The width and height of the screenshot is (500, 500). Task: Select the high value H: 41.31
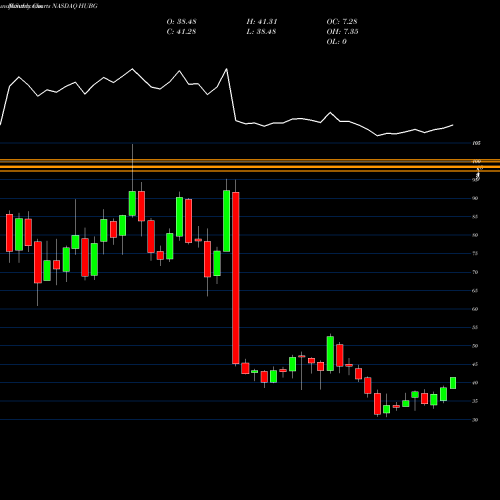[262, 22]
